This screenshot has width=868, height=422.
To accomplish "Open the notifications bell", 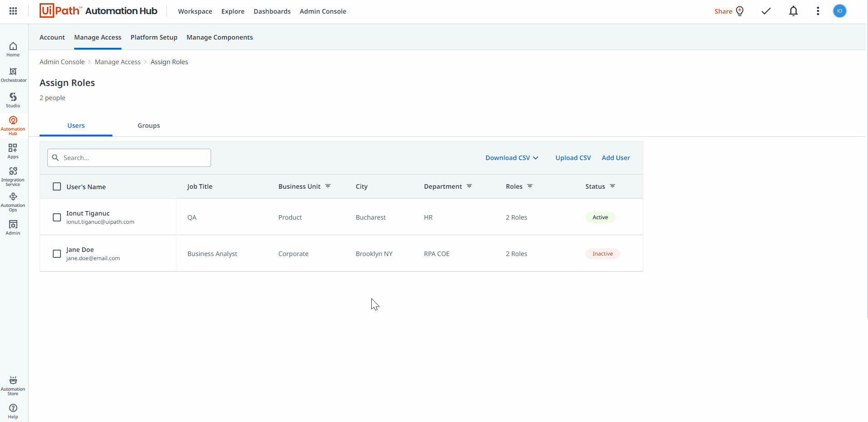I will [x=793, y=11].
